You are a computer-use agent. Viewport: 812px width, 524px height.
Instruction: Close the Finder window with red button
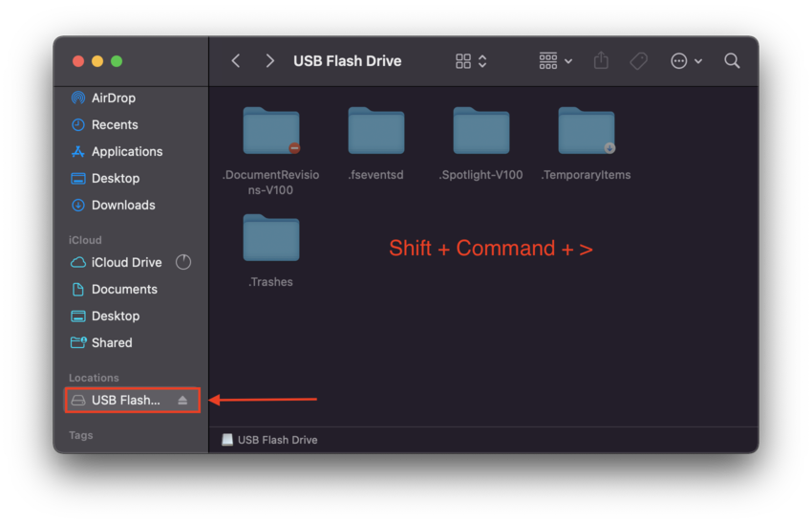tap(78, 61)
